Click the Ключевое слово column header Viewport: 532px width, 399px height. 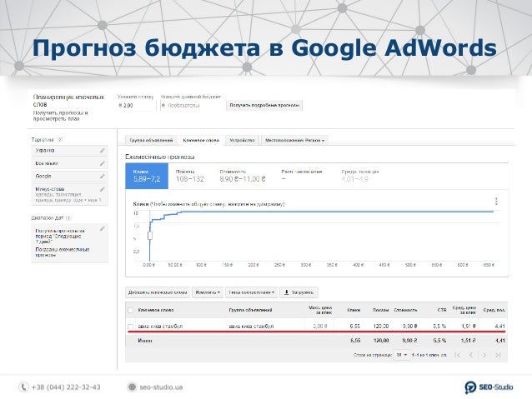tap(156, 310)
